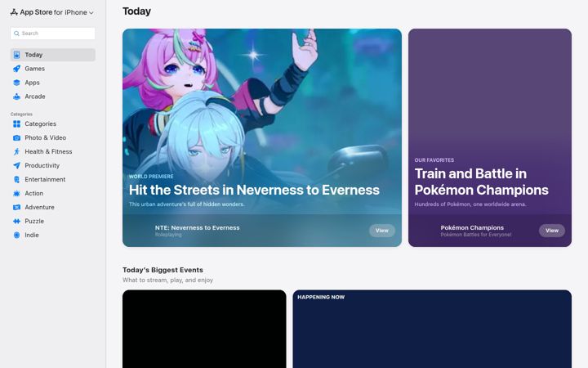Click the Puzzle piece icon
This screenshot has height=368, width=588.
16,221
